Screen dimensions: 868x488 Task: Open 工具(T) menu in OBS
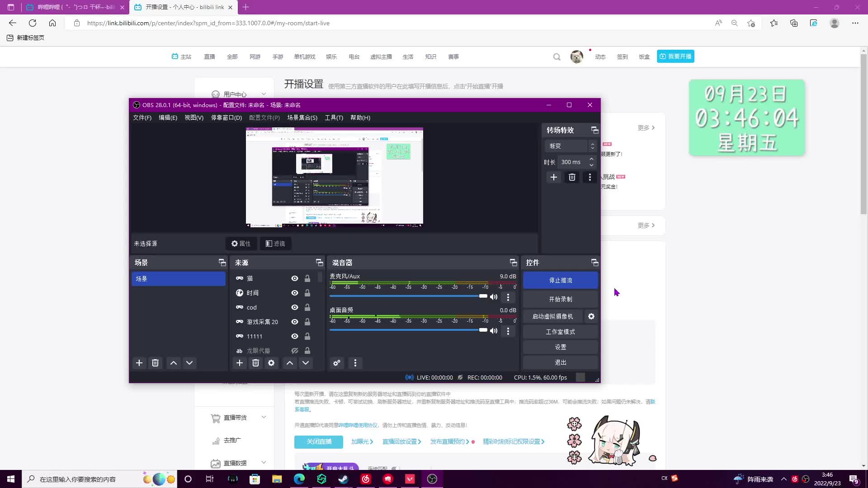tap(334, 117)
